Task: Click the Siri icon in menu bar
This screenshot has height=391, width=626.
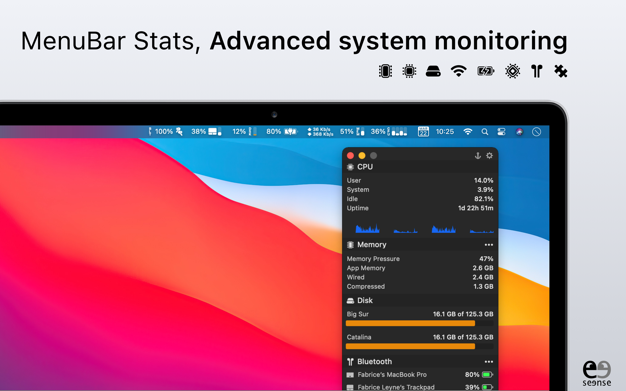Action: coord(519,131)
